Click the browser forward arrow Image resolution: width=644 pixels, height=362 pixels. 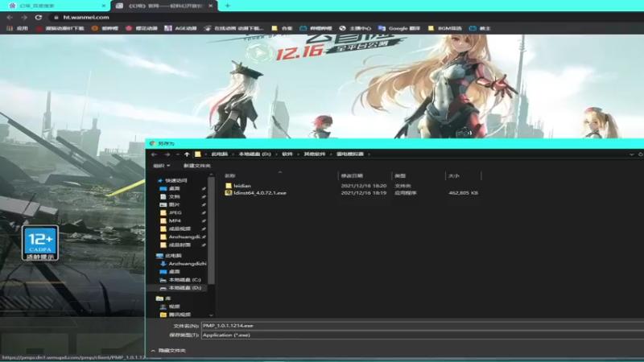coord(24,17)
